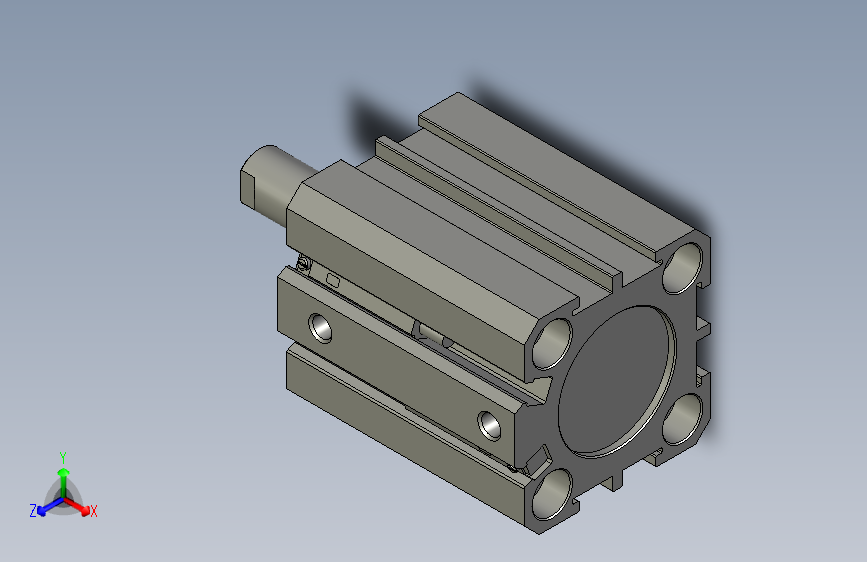
Task: Select the lower-right mounting hole on the end face
Action: [682, 419]
